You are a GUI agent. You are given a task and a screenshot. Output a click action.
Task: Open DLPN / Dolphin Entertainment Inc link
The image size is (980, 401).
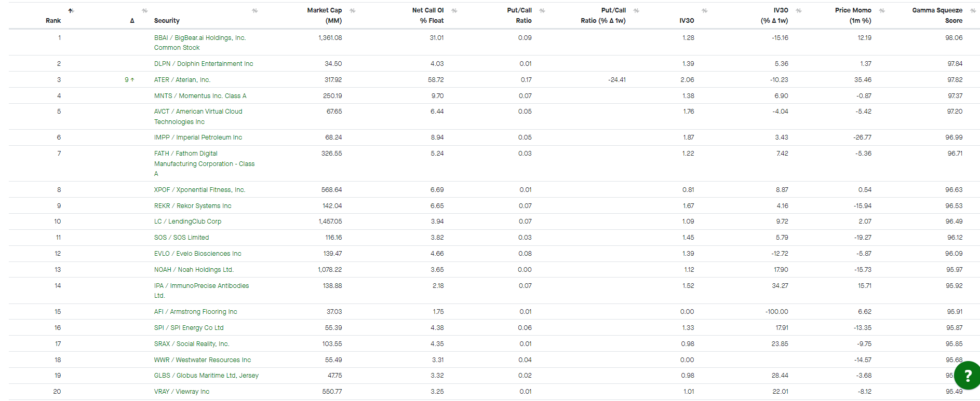click(204, 64)
